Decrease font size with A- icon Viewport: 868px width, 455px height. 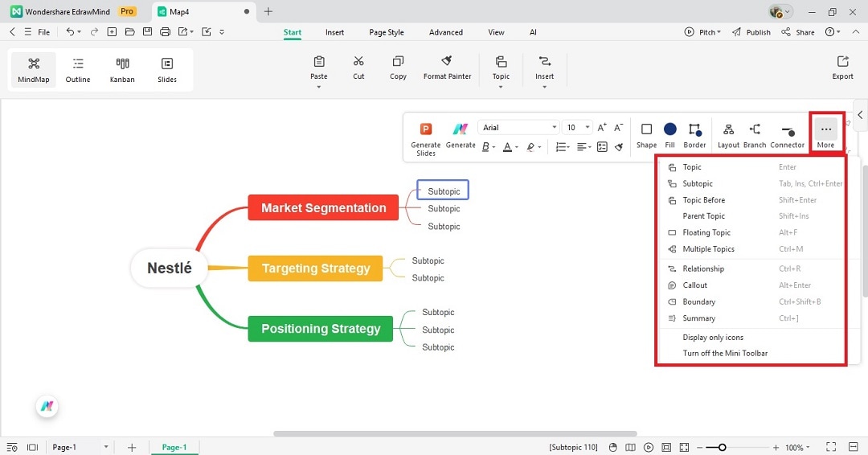(x=619, y=127)
